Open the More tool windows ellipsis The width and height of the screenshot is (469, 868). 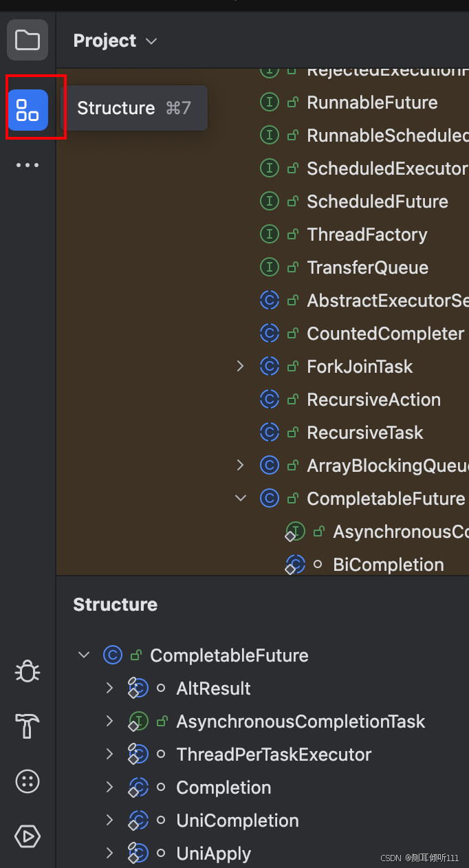click(28, 165)
